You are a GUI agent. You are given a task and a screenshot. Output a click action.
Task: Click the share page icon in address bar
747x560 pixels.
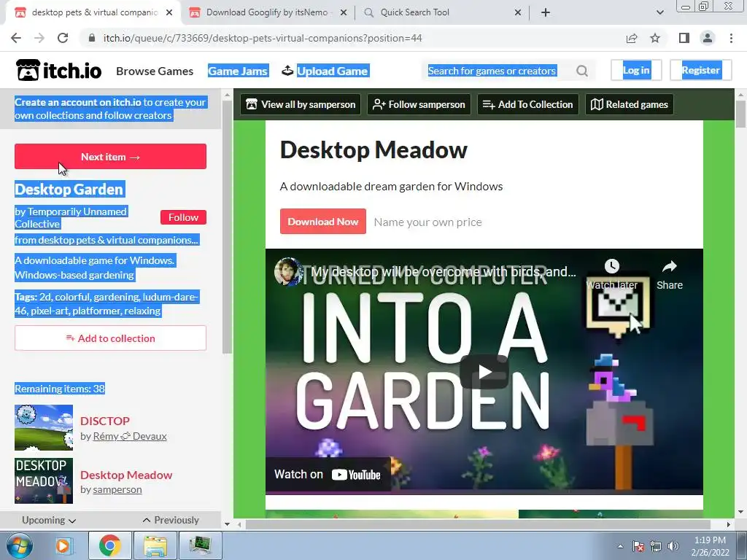coord(632,38)
